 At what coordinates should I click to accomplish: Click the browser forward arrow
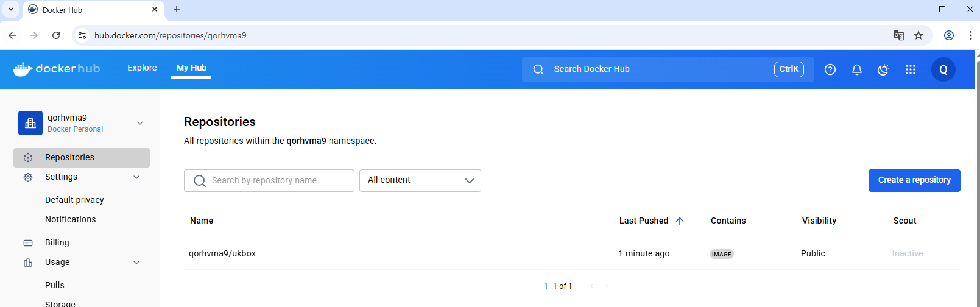point(34,35)
